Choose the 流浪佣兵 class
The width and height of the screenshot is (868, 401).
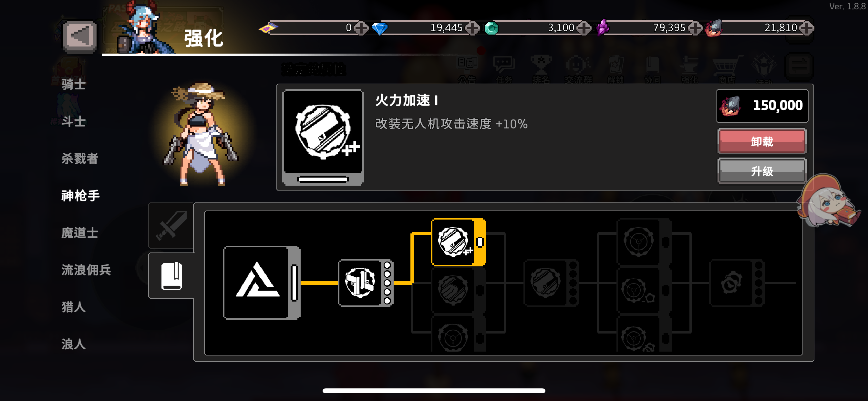point(86,270)
